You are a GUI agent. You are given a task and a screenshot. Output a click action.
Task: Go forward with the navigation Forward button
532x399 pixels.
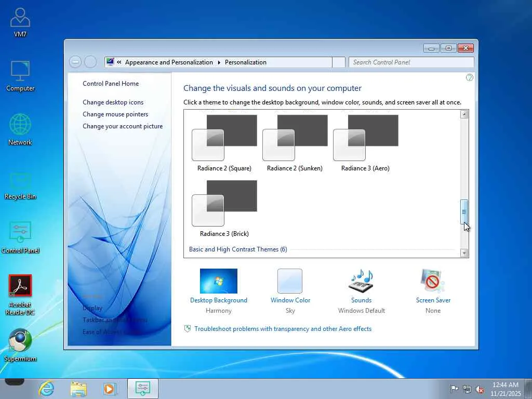coord(90,62)
